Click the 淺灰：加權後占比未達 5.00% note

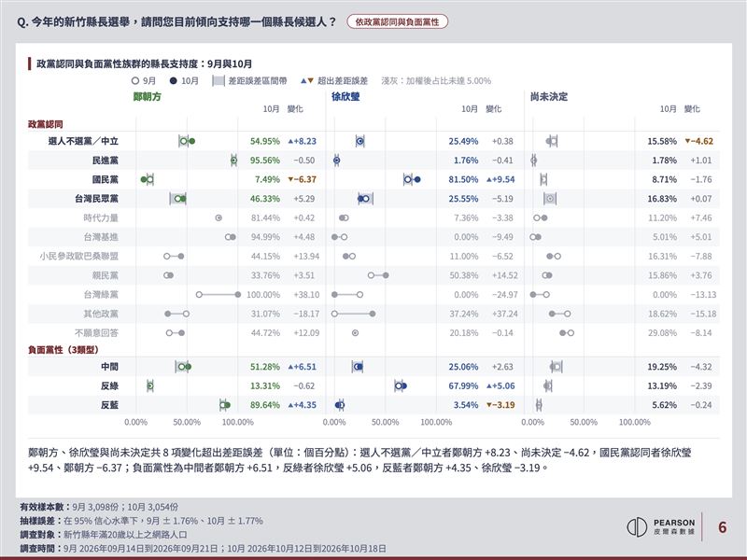(436, 81)
